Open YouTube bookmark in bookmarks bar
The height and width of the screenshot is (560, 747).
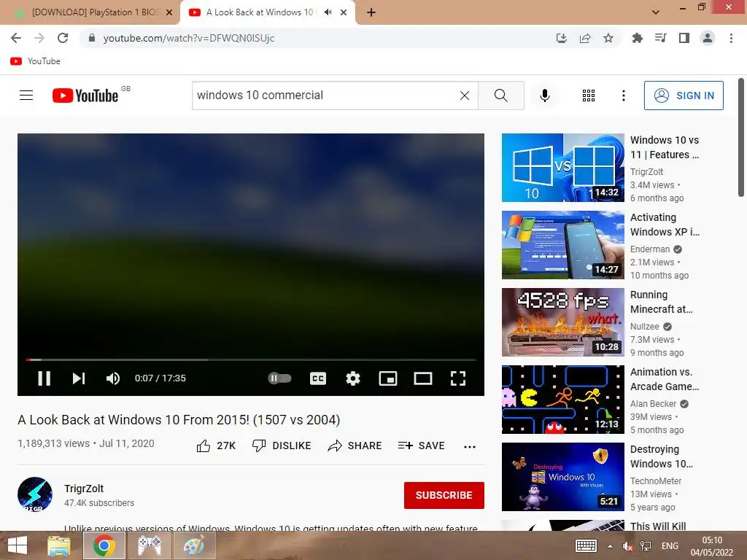[x=35, y=61]
